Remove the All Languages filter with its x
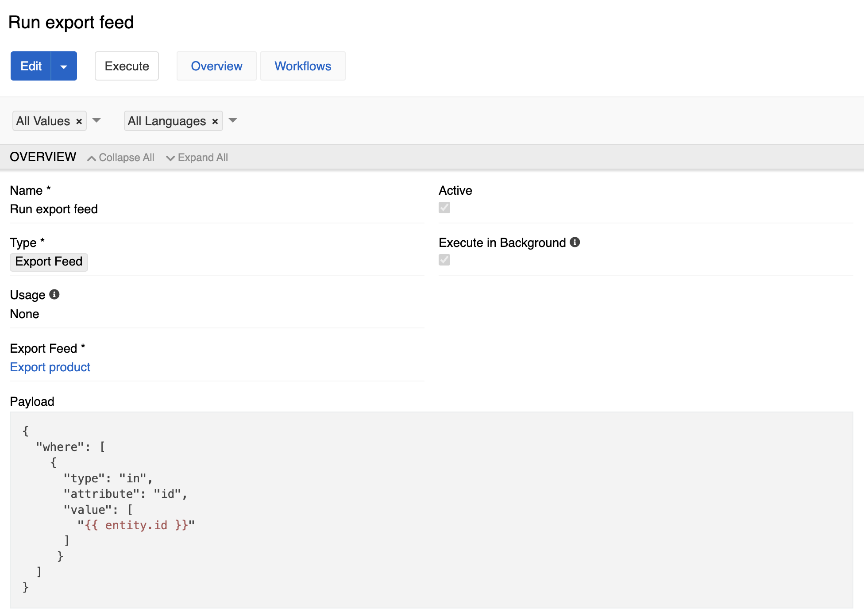The image size is (864, 616). point(215,121)
